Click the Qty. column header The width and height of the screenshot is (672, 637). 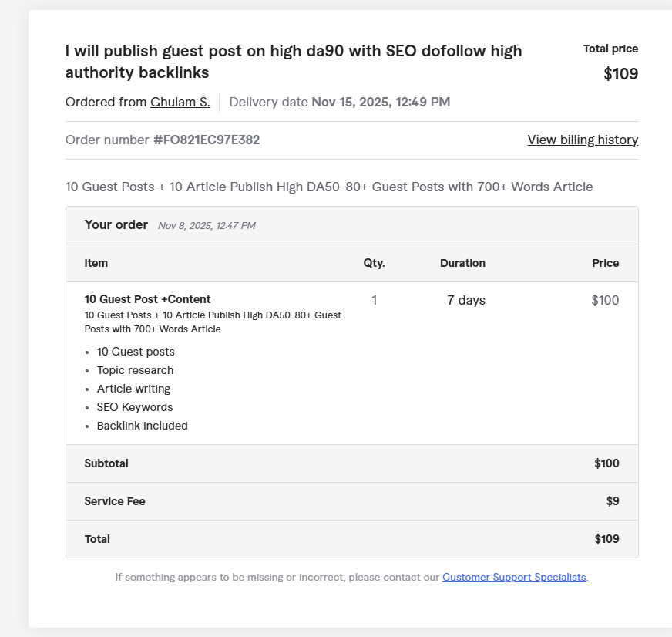[374, 263]
